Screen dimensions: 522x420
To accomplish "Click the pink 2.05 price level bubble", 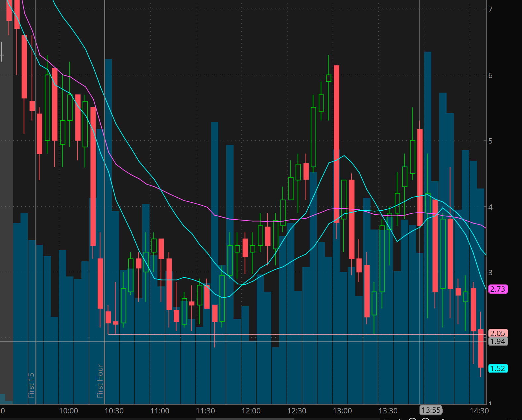I will 498,333.
